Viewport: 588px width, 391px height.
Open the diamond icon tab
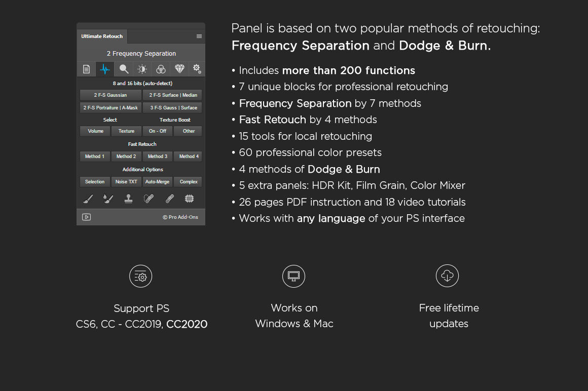point(179,69)
